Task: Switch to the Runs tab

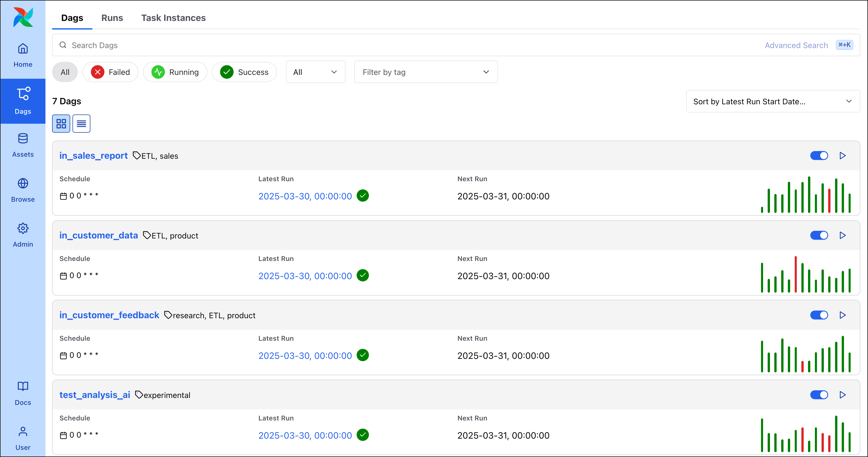Action: 112,18
